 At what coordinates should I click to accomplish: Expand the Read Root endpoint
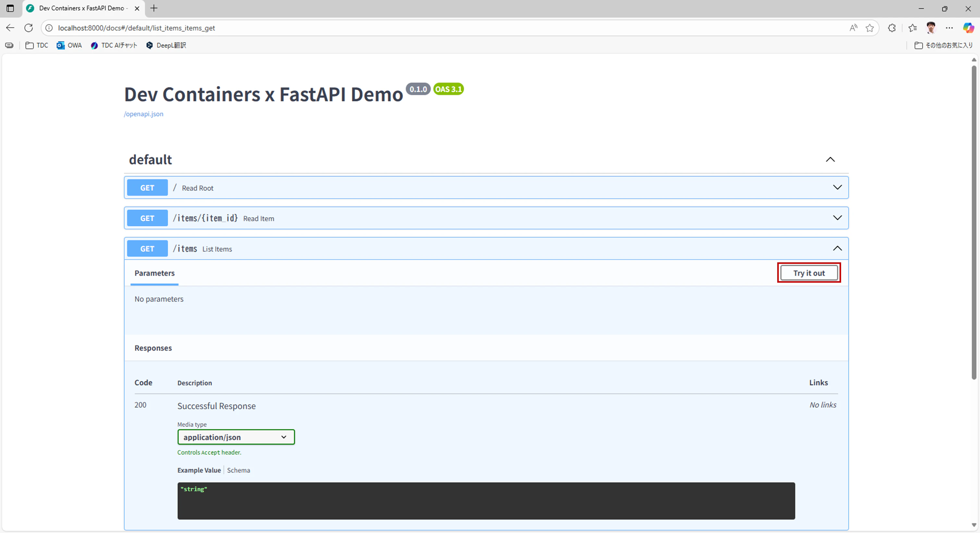click(837, 187)
